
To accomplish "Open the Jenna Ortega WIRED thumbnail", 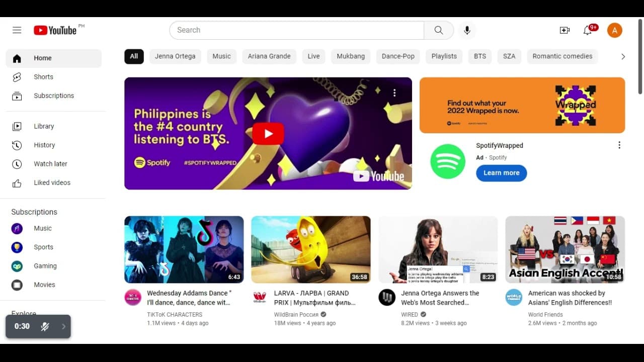I will 438,249.
